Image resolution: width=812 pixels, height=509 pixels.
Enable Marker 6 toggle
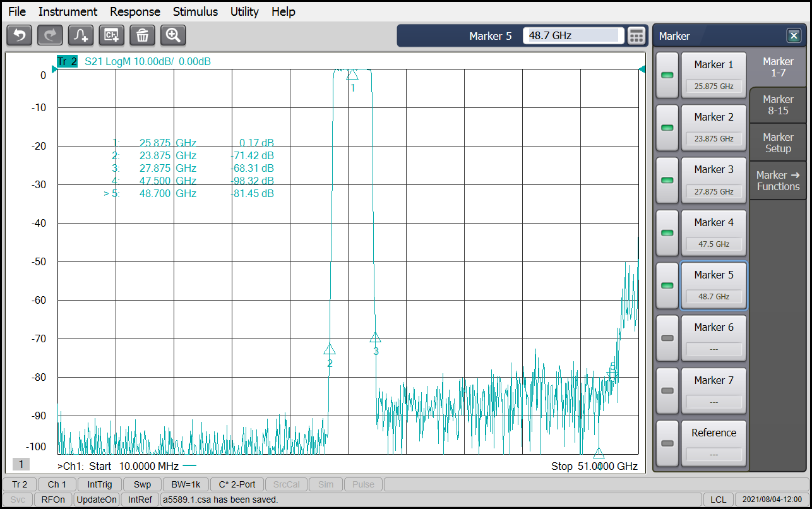click(667, 338)
